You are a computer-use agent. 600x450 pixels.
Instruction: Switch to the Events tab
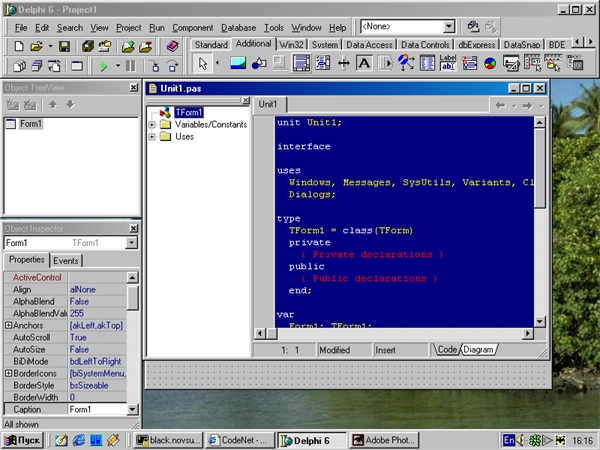coord(66,260)
